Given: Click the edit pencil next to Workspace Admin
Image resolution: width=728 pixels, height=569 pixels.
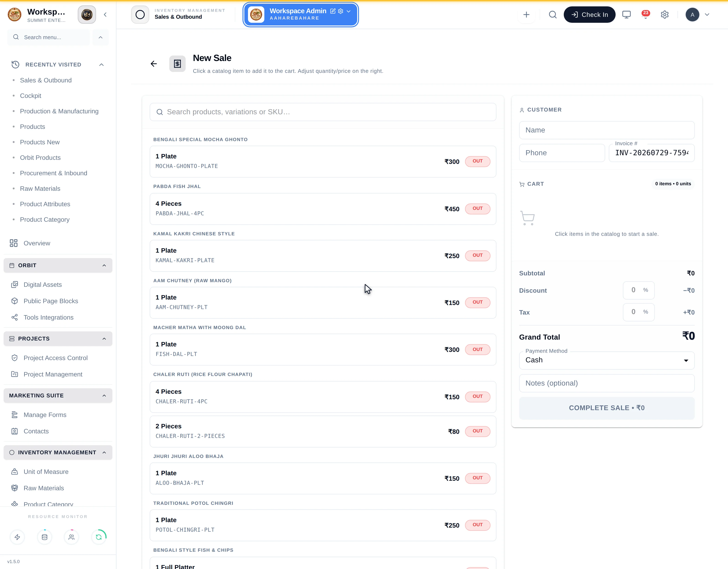Looking at the screenshot, I should coord(333,11).
